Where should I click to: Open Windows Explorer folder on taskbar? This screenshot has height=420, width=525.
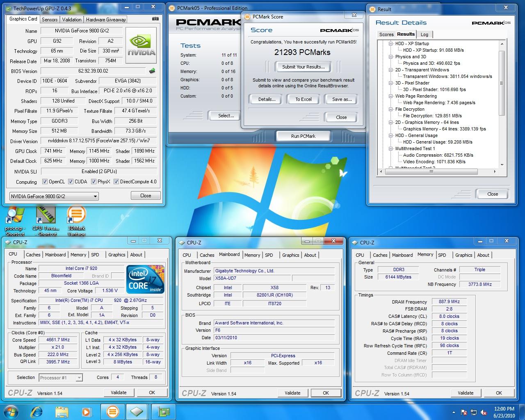62,411
